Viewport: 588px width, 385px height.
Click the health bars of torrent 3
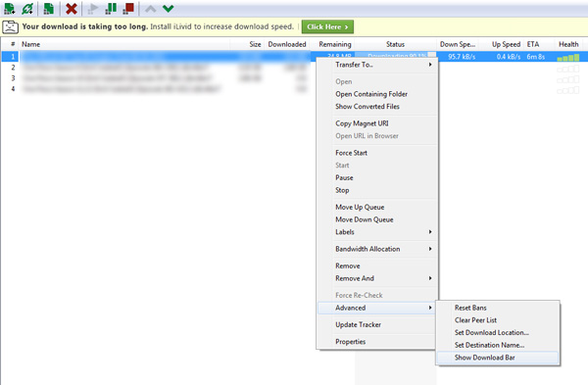(x=568, y=79)
